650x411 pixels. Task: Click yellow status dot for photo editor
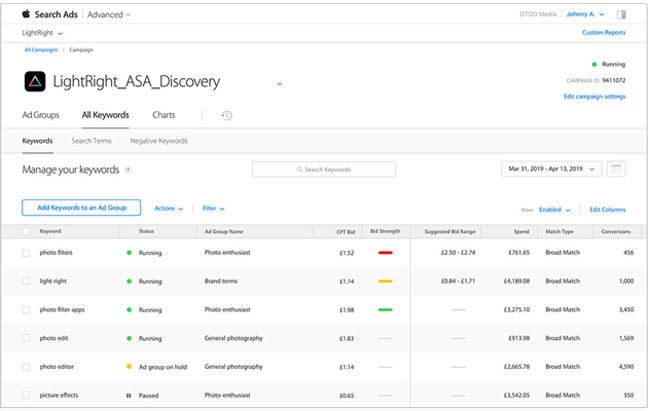click(x=129, y=367)
